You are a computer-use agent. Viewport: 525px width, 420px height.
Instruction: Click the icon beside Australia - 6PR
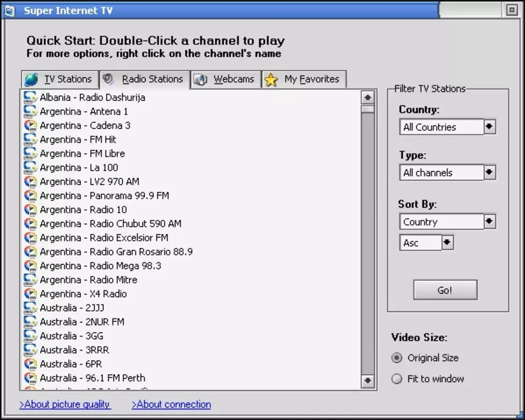coord(30,364)
